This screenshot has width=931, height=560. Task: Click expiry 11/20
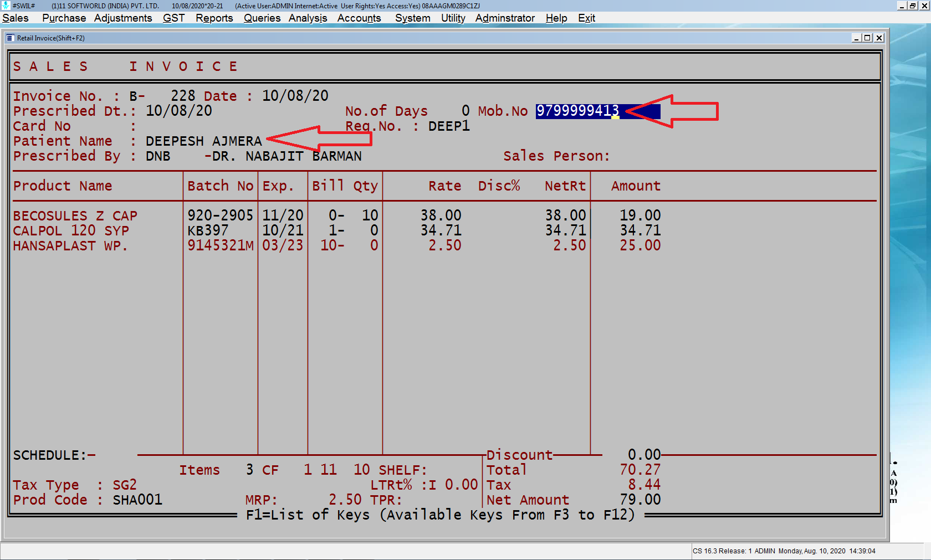283,215
